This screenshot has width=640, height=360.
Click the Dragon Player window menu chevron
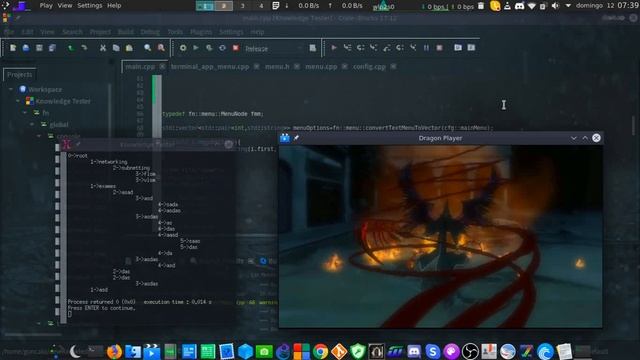pos(573,138)
